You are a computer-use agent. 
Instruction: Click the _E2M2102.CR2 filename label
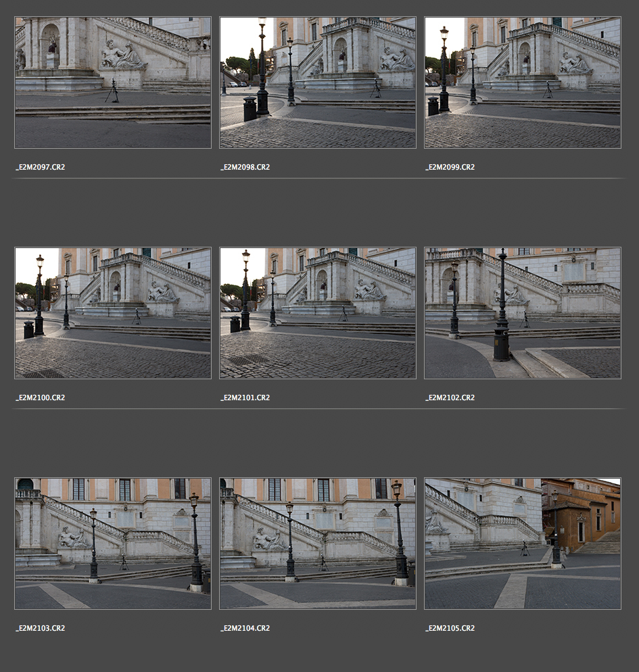click(x=450, y=398)
